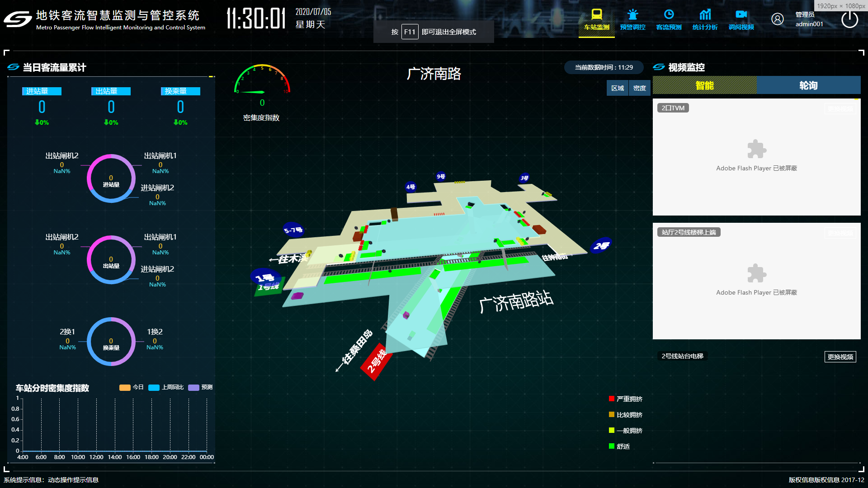Toggle the 预测 legend series
Image resolution: width=868 pixels, height=488 pixels.
(x=193, y=387)
